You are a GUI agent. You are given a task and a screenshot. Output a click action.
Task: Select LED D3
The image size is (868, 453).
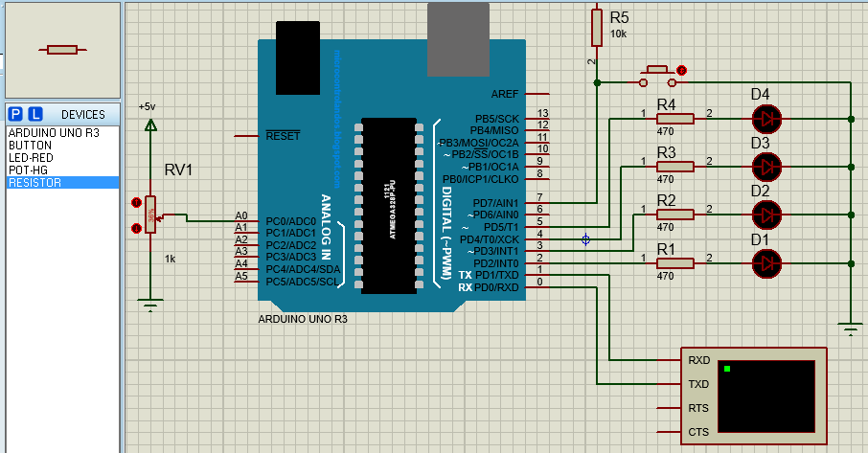coord(766,167)
